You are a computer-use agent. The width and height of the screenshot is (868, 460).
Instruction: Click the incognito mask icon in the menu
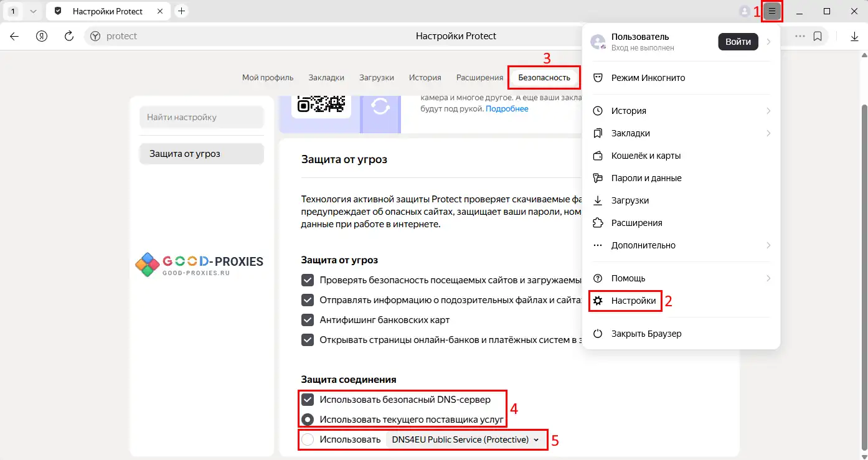[598, 78]
